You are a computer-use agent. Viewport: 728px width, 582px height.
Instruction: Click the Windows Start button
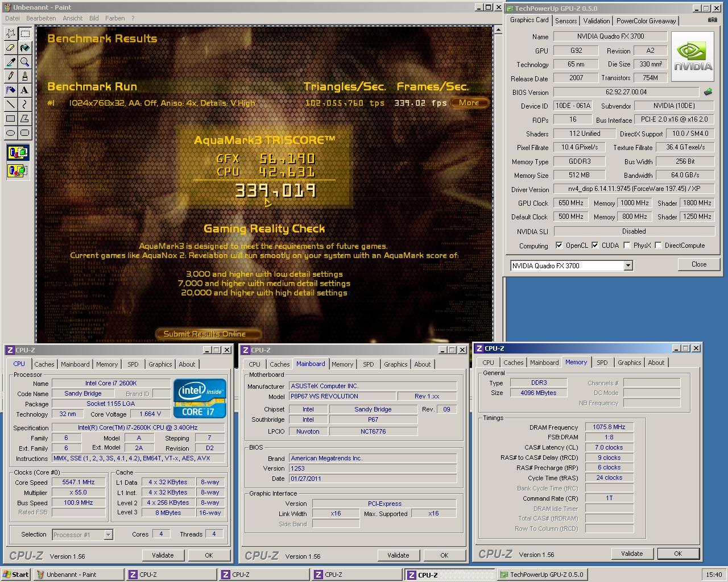pos(16,575)
